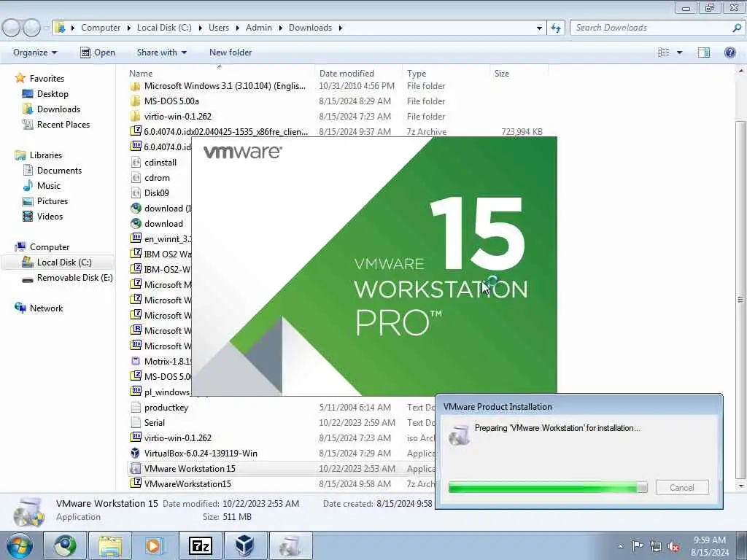This screenshot has width=747, height=560.
Task: Open Desktop under Favorites
Action: (x=53, y=94)
